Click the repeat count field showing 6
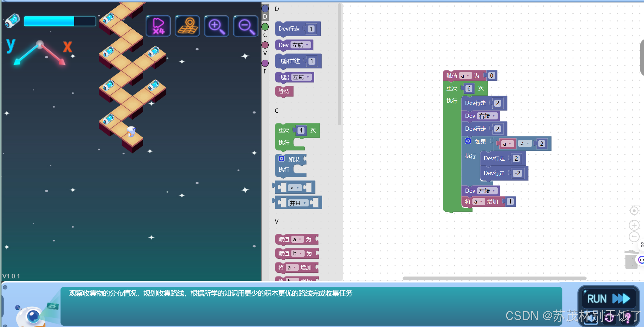Screen dimensions: 644x327 (469, 88)
